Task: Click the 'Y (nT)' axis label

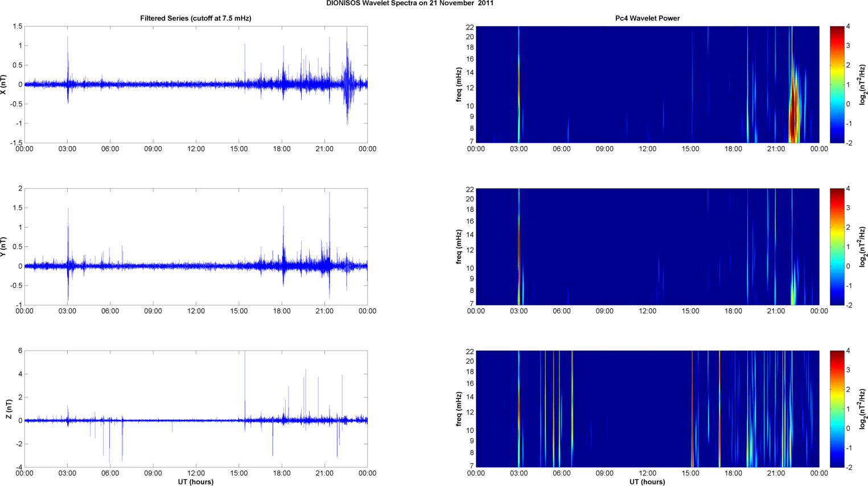Action: tap(4, 247)
